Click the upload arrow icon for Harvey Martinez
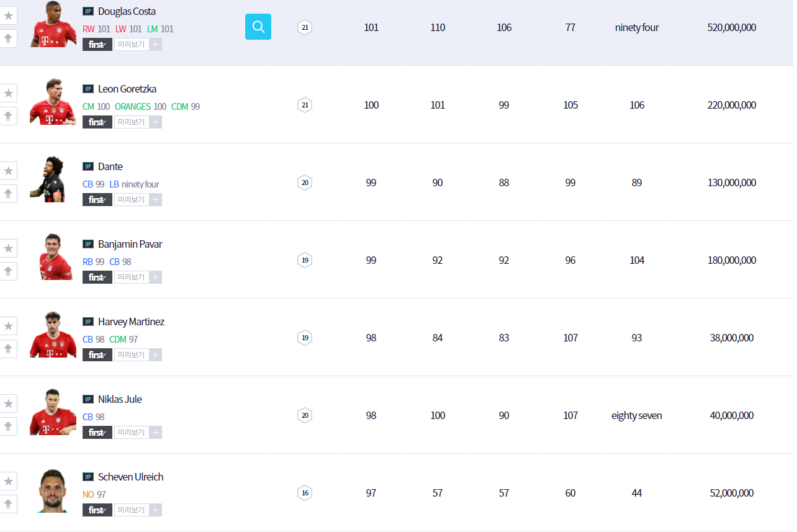The image size is (797, 532). pyautogui.click(x=8, y=349)
